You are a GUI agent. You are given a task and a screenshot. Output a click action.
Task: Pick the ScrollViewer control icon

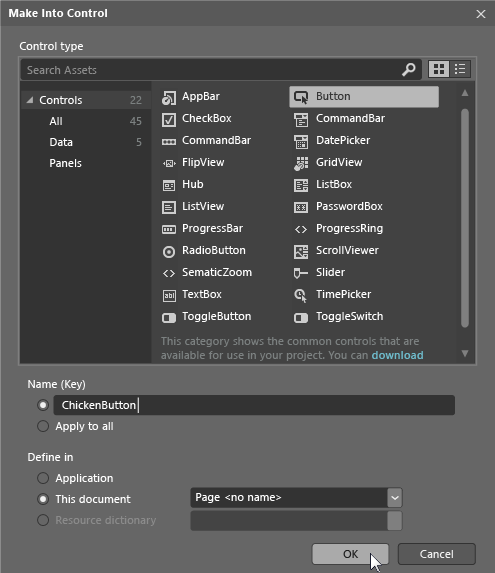tap(301, 251)
